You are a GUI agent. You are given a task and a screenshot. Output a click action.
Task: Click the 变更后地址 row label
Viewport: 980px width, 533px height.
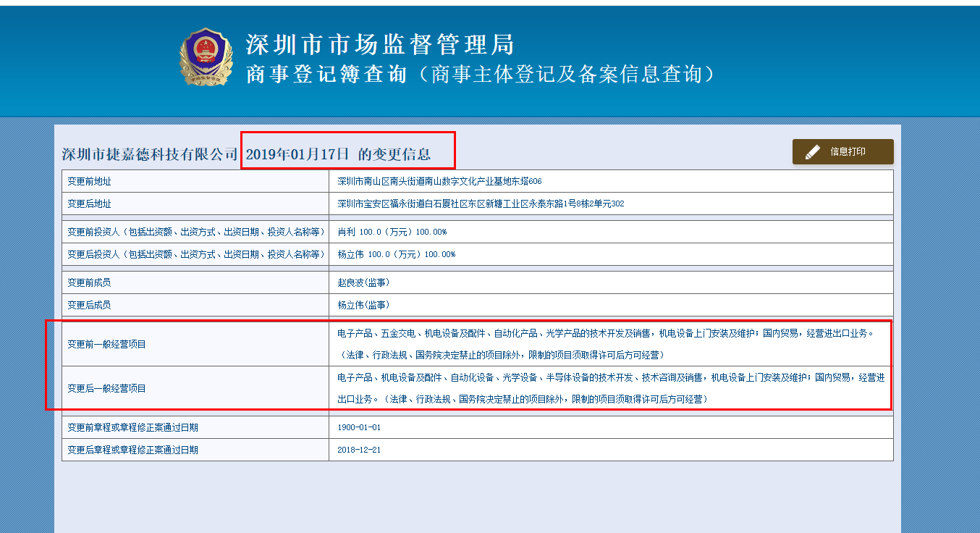click(89, 204)
